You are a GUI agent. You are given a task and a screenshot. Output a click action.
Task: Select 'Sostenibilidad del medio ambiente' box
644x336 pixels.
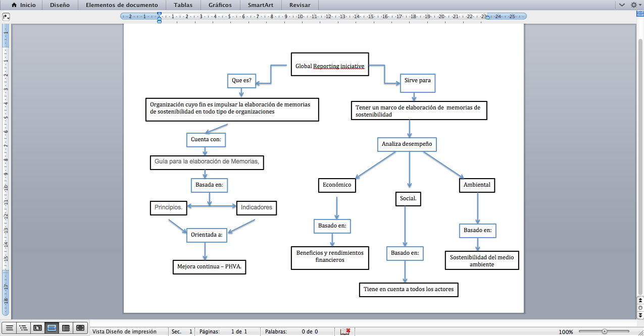[x=482, y=261]
